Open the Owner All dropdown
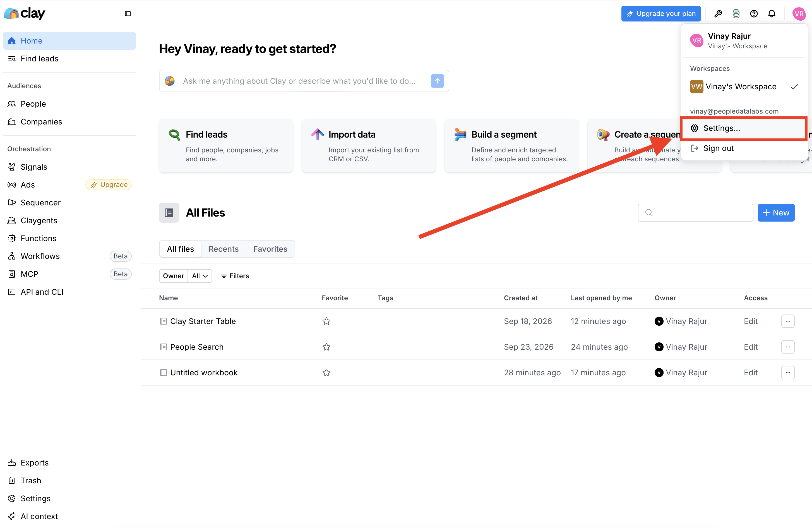This screenshot has height=528, width=812. point(200,276)
